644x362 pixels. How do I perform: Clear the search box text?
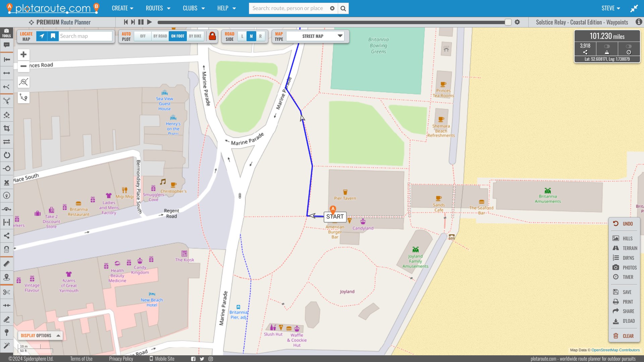point(332,8)
